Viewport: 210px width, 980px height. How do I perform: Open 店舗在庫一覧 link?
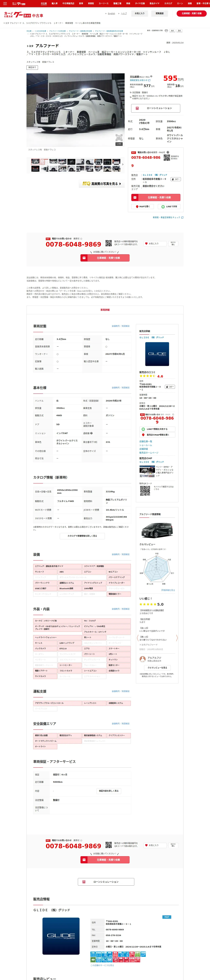click(146, 441)
